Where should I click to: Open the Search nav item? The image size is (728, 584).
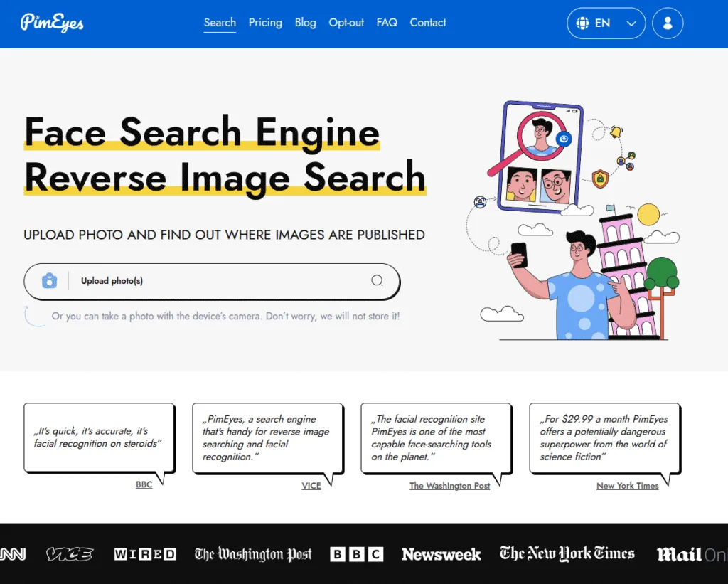click(x=220, y=23)
